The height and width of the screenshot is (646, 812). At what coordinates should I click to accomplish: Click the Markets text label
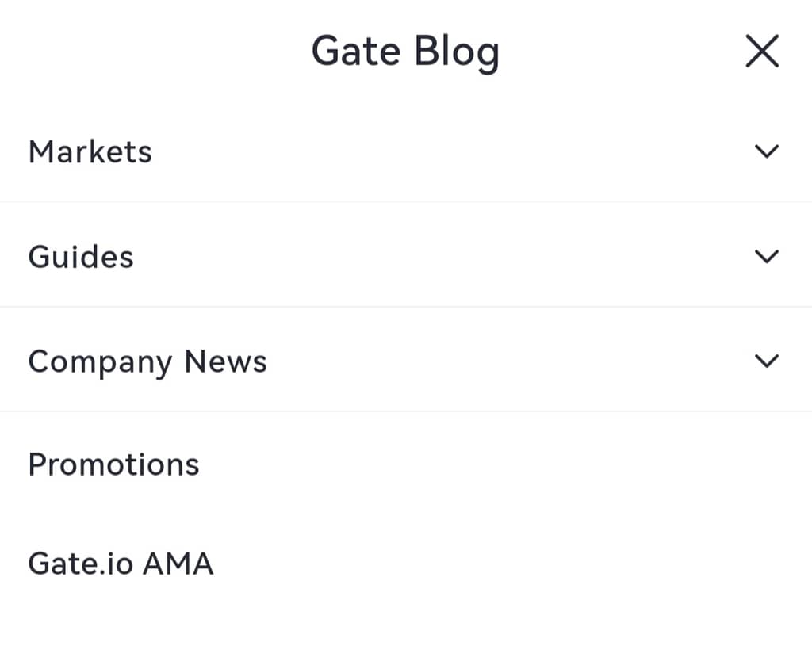click(90, 151)
